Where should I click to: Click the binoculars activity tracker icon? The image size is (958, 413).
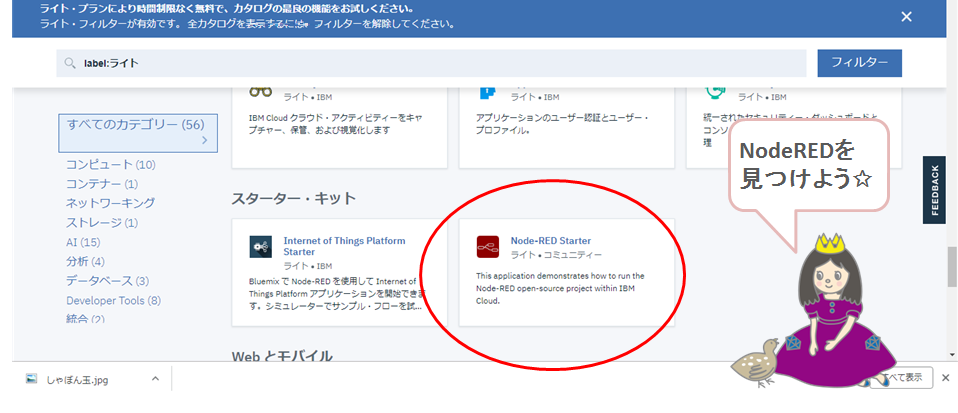click(x=260, y=92)
